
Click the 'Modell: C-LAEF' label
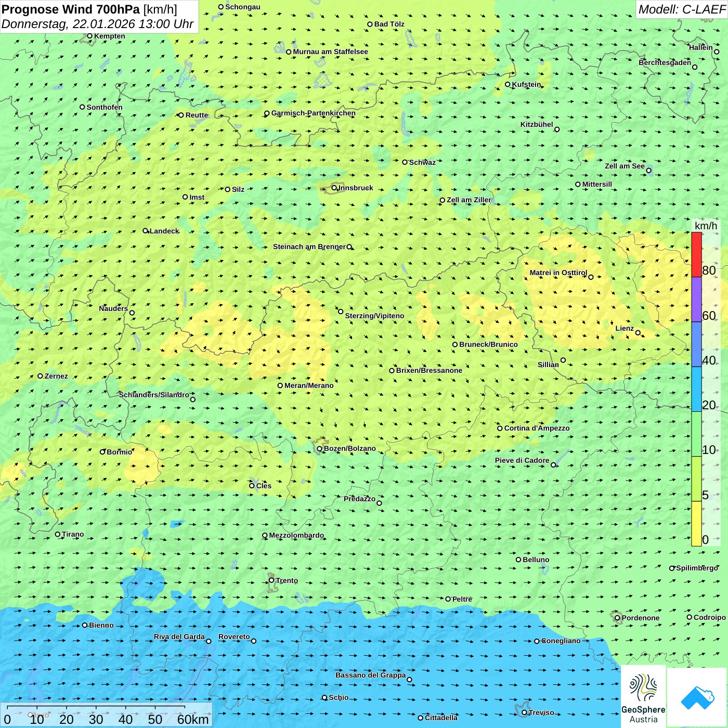point(682,9)
